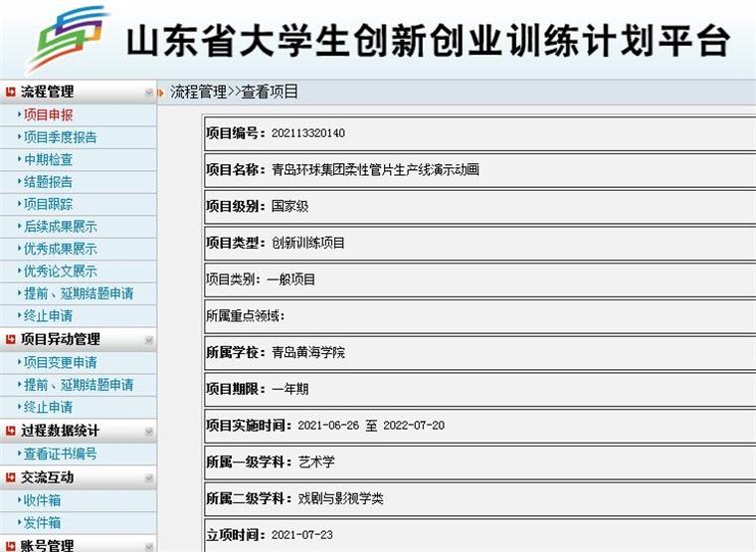Click the orange sidebar-collapse arrow next to breadcrumb
Image resolution: width=756 pixels, height=552 pixels.
(160, 92)
